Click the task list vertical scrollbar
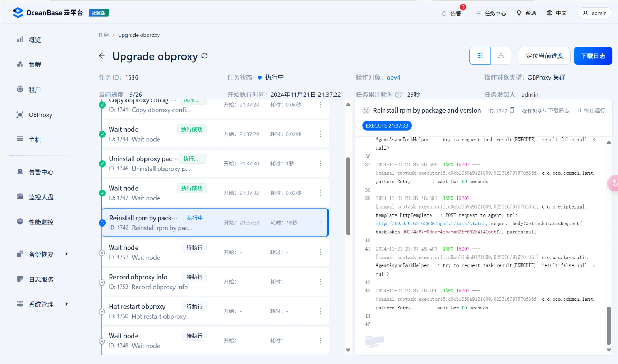The image size is (618, 364). [x=348, y=196]
